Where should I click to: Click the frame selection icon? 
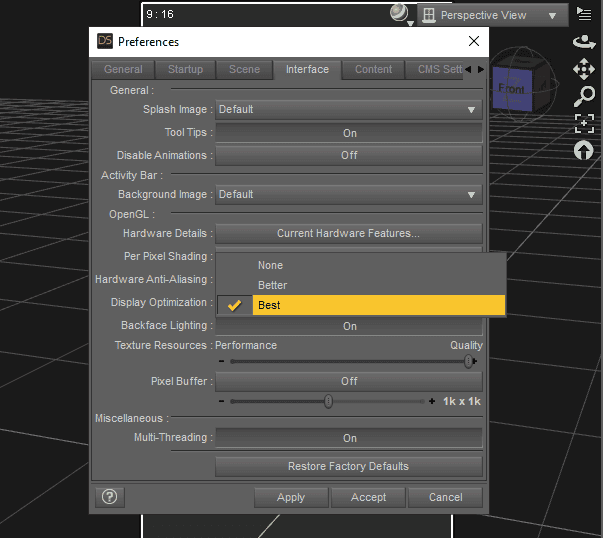pos(584,123)
